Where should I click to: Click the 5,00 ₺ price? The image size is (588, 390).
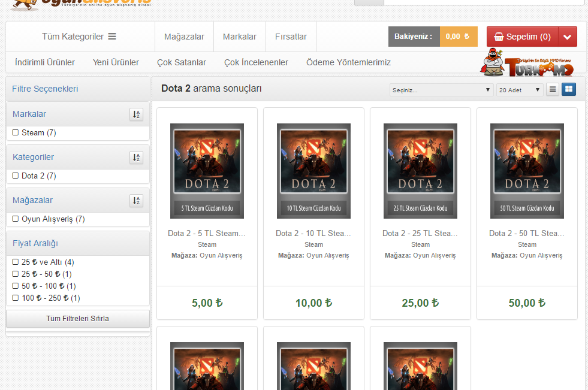pos(207,303)
